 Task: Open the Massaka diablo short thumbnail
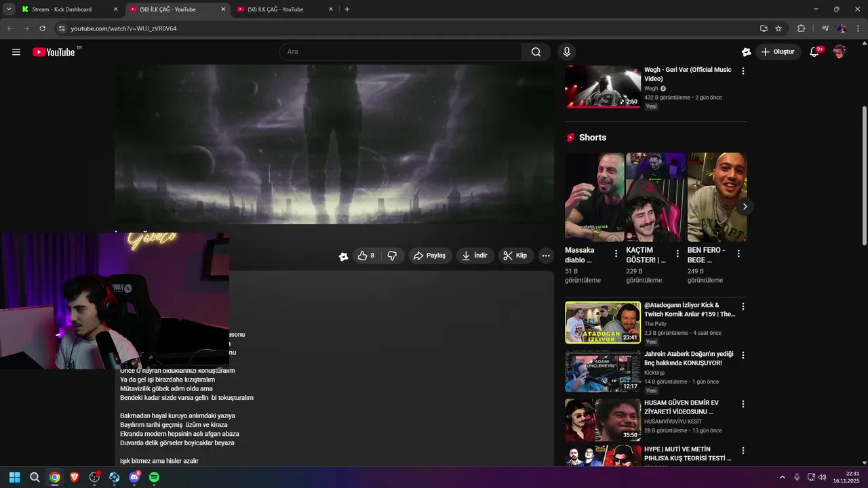point(595,197)
